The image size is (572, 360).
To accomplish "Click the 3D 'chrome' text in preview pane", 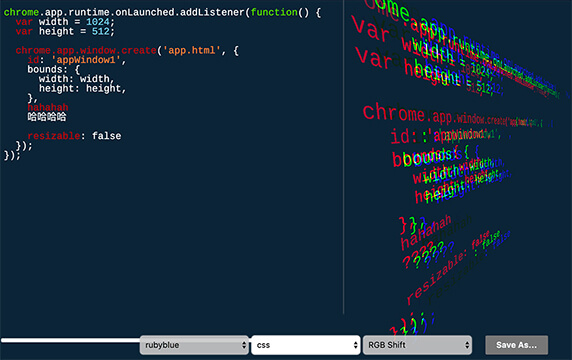I will pos(394,112).
